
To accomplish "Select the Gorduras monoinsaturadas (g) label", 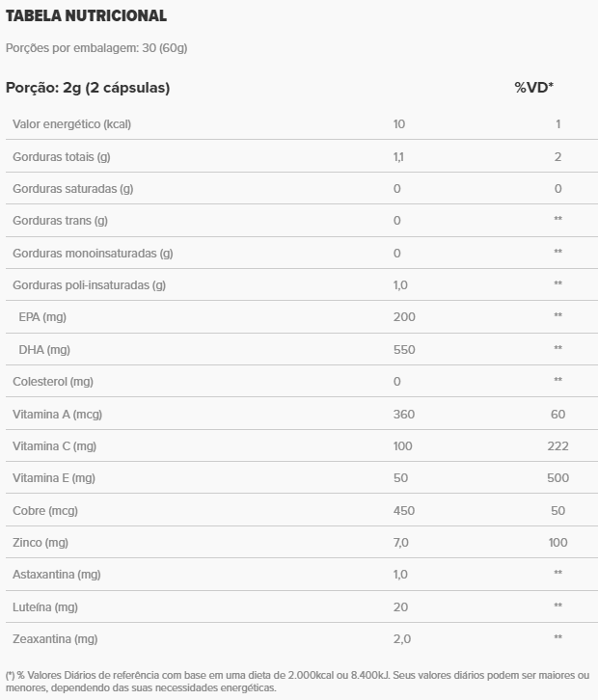I will click(93, 253).
